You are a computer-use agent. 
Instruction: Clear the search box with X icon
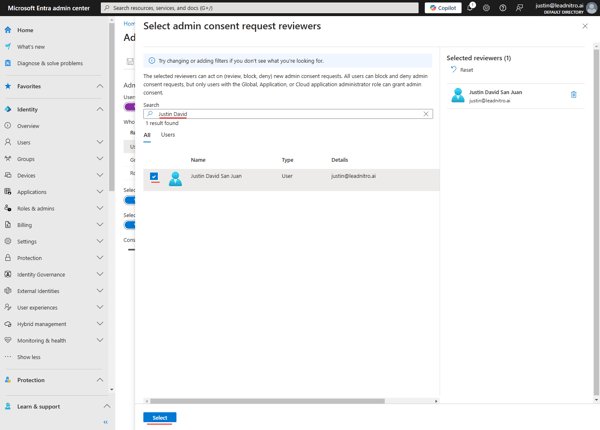[426, 114]
